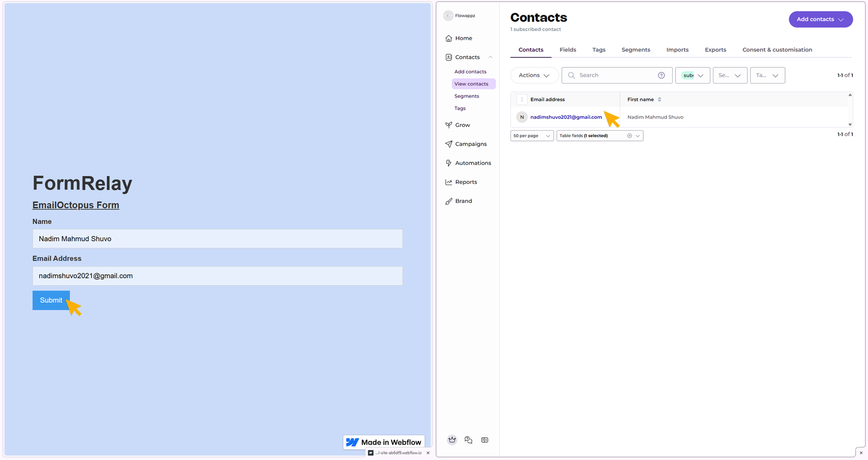The image size is (868, 460).
Task: Click the Made in Webflow badge
Action: (x=384, y=443)
